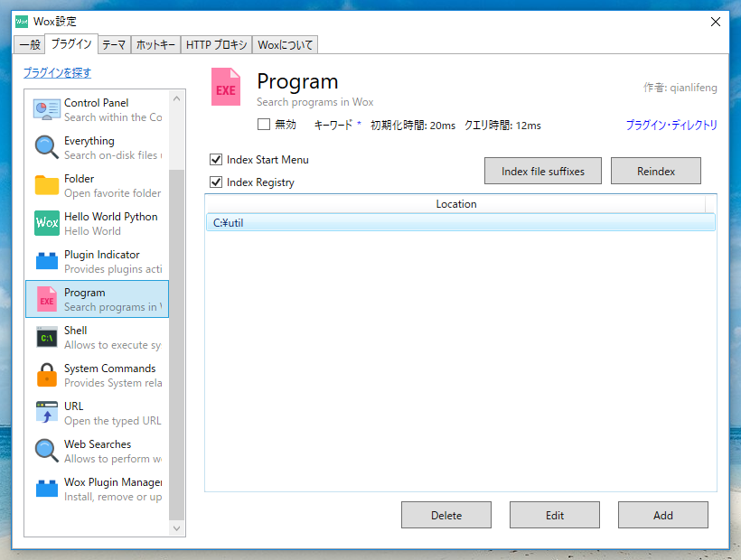Click the Web Searches magnifier icon

coord(47,451)
